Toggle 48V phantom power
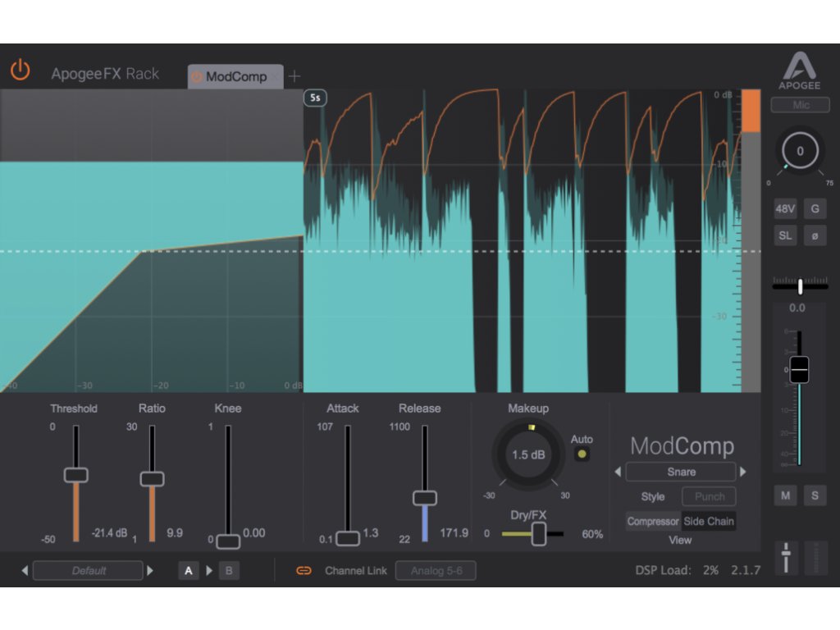Screen dimensions: 840x630 [x=785, y=209]
